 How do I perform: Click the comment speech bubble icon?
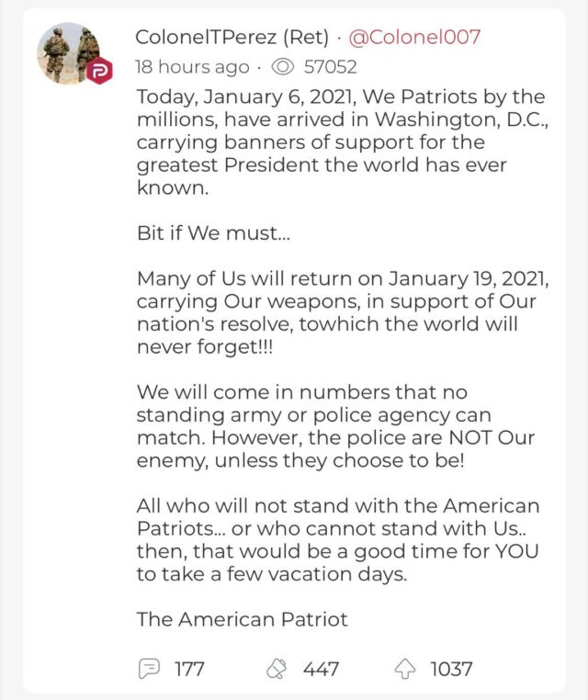pyautogui.click(x=149, y=669)
